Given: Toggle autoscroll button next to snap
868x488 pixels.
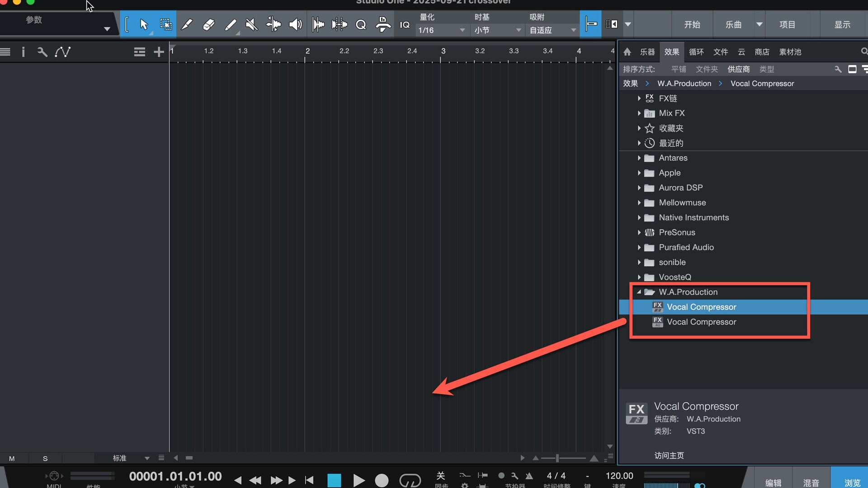Looking at the screenshot, I should coord(612,24).
